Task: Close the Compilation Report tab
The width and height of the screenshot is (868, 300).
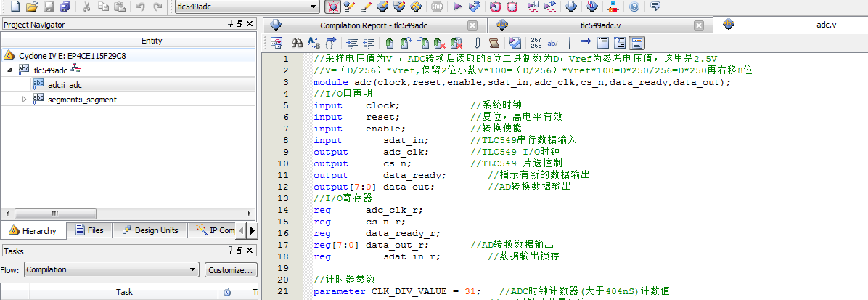Action: (x=472, y=25)
